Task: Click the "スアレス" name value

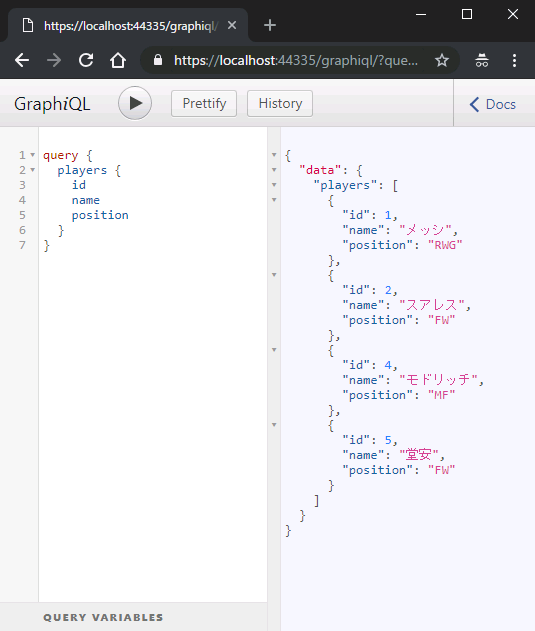Action: [x=432, y=305]
